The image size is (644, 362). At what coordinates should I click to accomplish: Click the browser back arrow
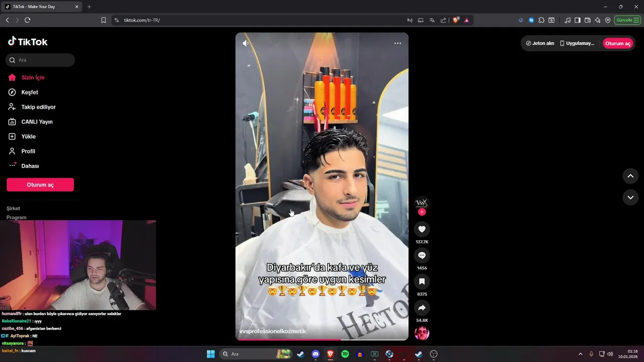point(7,20)
